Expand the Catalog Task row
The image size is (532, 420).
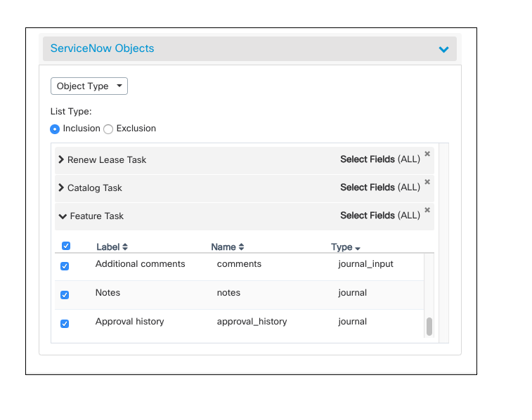pyautogui.click(x=61, y=188)
